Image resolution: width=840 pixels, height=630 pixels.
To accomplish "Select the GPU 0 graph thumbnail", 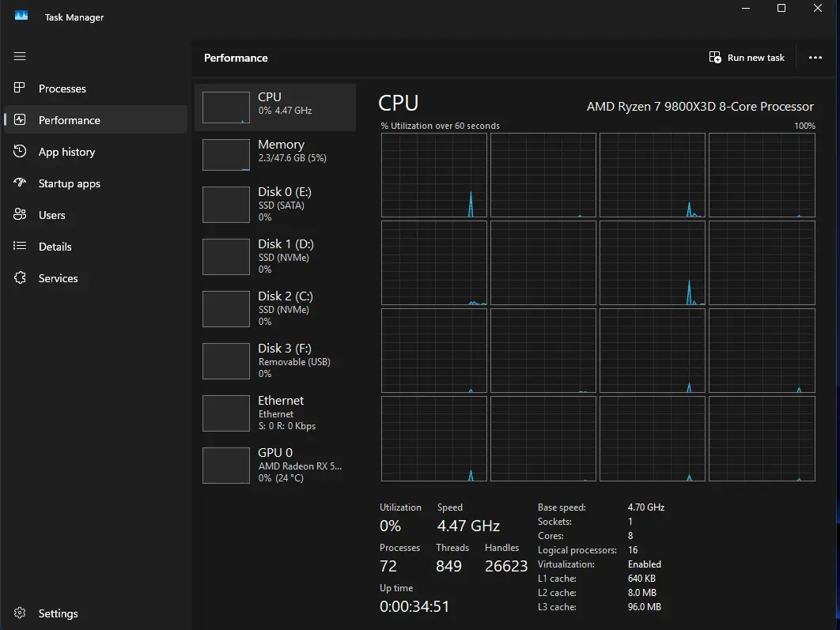I will point(226,465).
